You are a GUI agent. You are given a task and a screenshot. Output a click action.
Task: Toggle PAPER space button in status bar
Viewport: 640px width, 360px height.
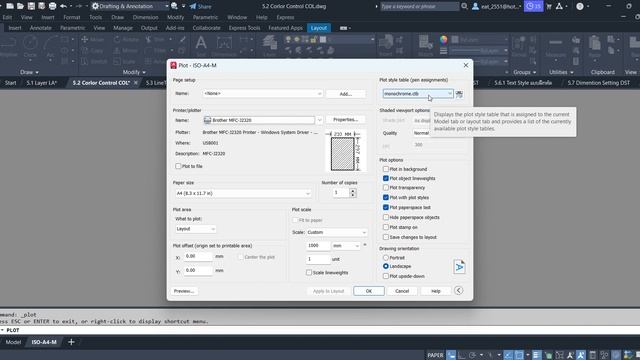[435, 355]
